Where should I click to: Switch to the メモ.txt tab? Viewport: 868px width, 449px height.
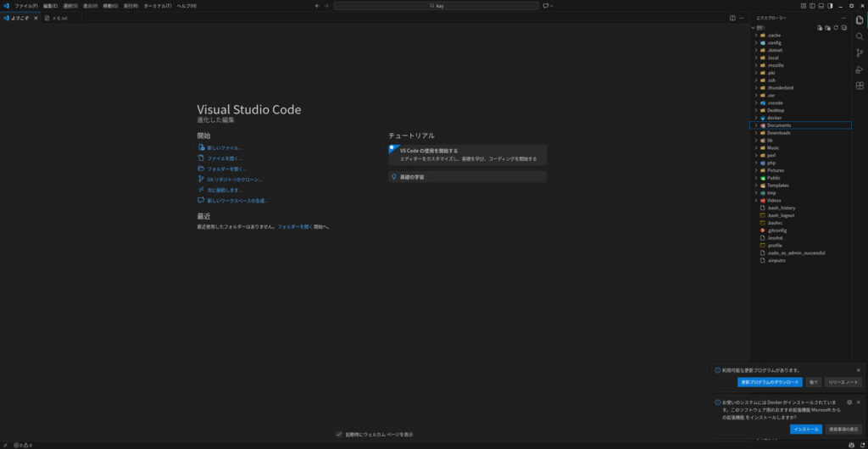point(59,18)
